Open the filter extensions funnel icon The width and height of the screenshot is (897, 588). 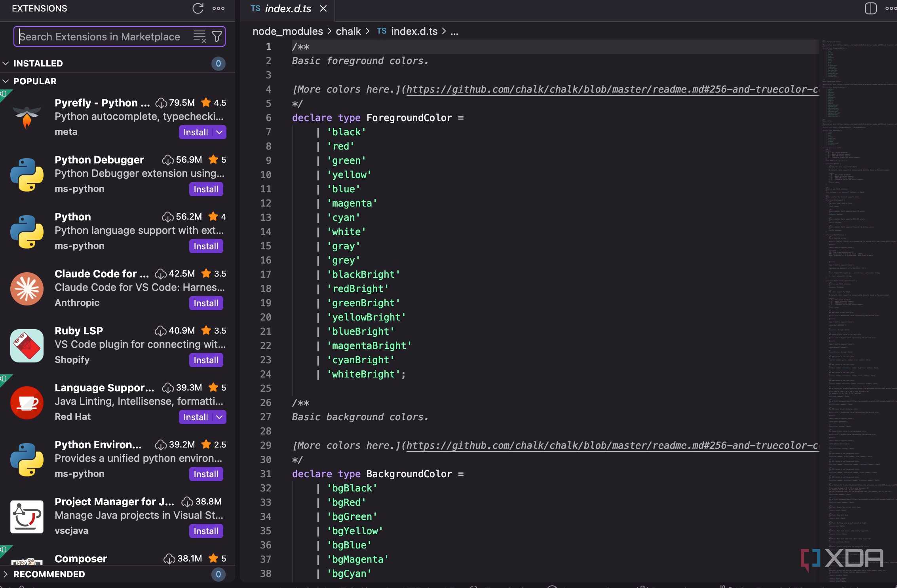[217, 37]
